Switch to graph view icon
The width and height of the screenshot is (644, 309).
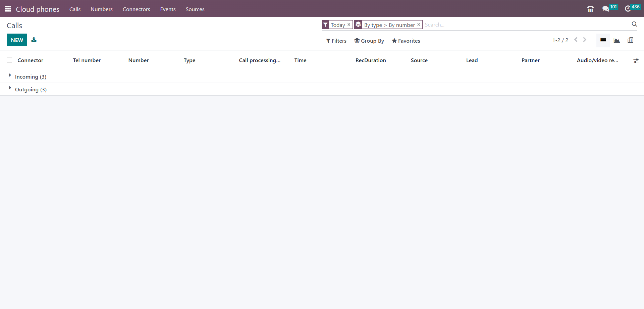point(616,40)
